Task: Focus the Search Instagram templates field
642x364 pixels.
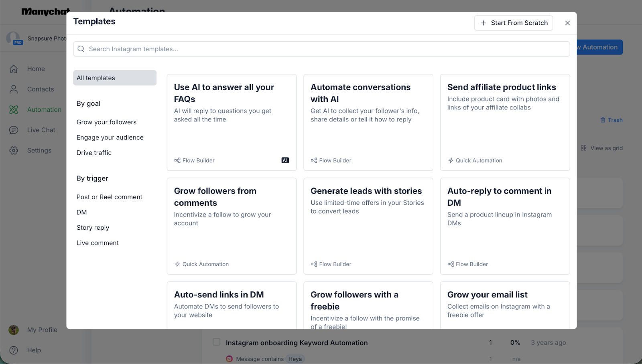Action: 321,49
